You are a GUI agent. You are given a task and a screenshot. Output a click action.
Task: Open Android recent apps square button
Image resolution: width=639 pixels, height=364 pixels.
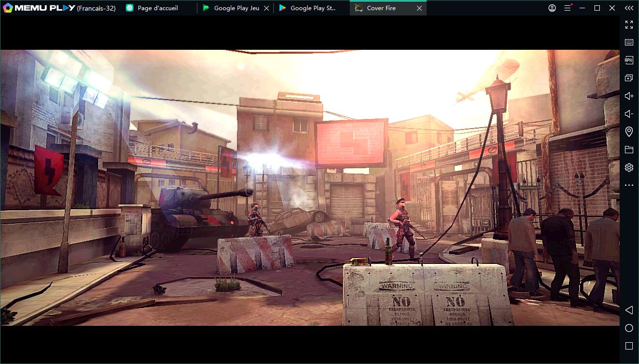[x=629, y=346]
